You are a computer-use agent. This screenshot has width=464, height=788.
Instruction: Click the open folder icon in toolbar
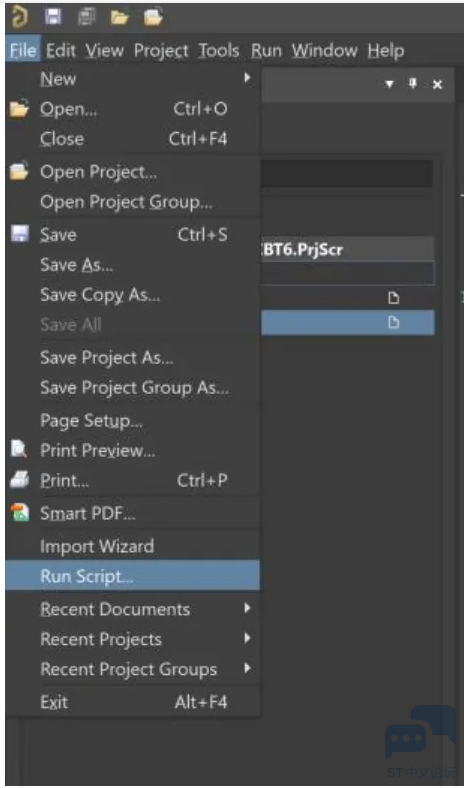(120, 19)
